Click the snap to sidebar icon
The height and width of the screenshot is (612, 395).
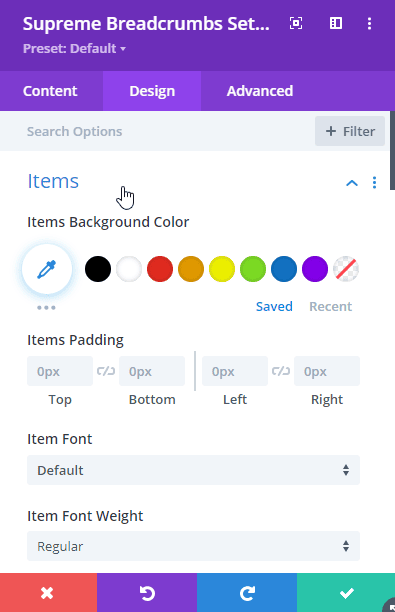(x=336, y=23)
